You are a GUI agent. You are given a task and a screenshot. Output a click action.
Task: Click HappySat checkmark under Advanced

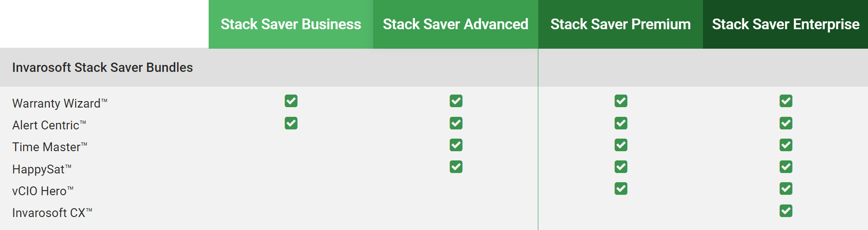456,167
